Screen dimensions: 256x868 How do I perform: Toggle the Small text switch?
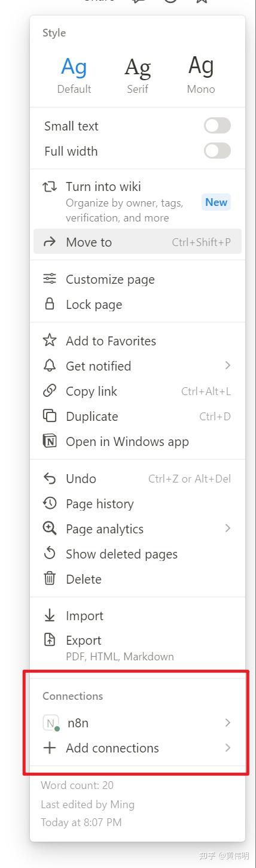(217, 126)
